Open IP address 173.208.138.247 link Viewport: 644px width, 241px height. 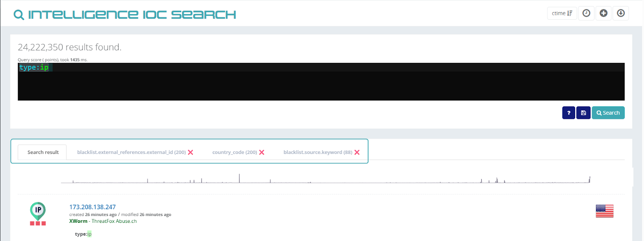93,207
